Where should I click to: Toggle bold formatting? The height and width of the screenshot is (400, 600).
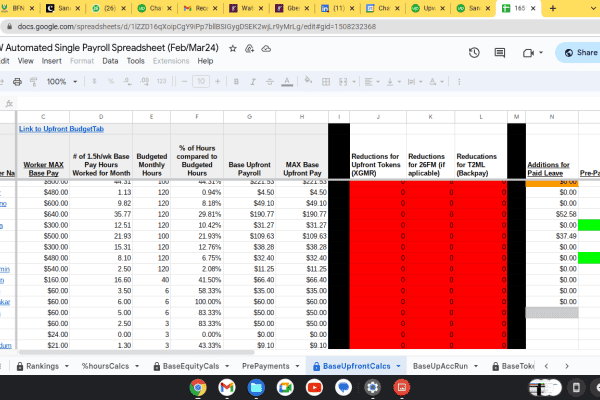236,82
